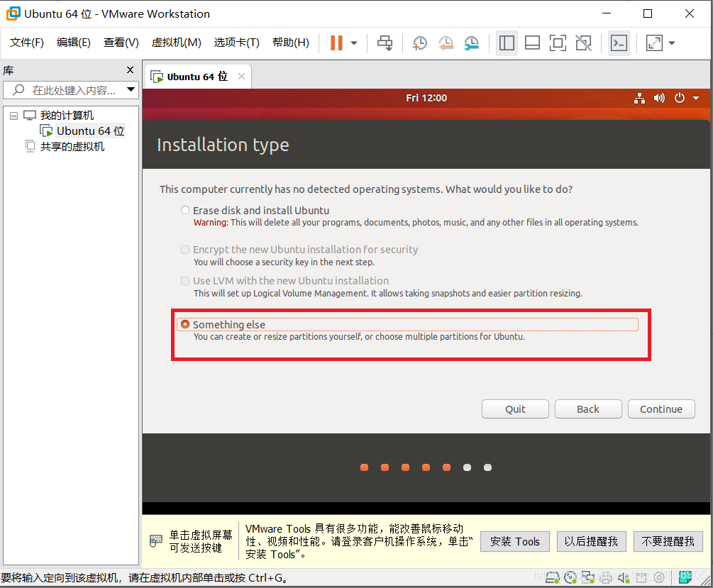
Task: Select the Something else option
Action: pyautogui.click(x=185, y=324)
